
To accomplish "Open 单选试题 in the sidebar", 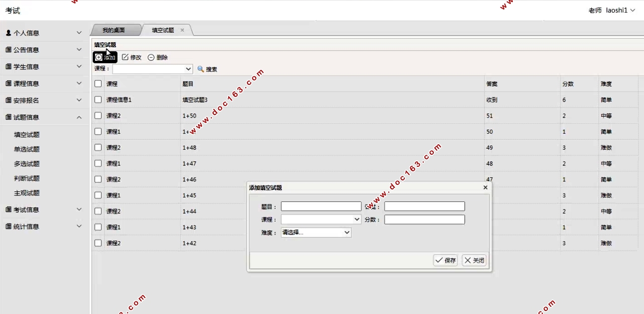I will click(x=27, y=149).
